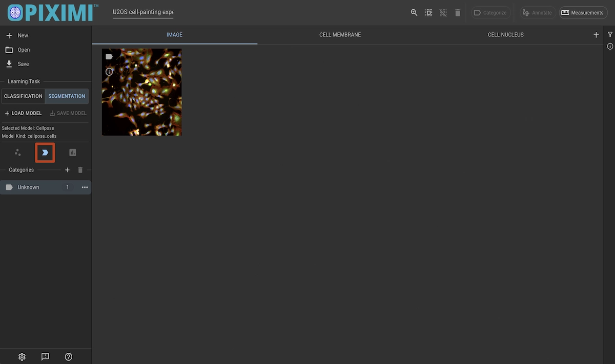615x364 pixels.
Task: Switch to the Cell Nucleus tab
Action: point(506,35)
